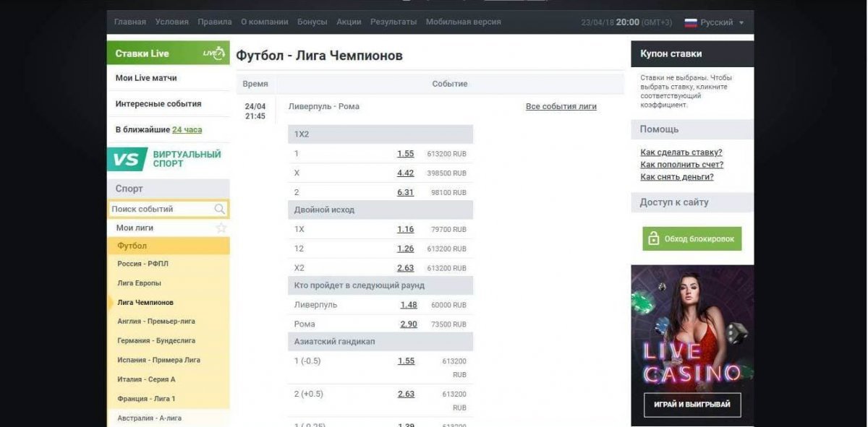Image resolution: width=868 pixels, height=427 pixels.
Task: Pick odds 2.63 for handicap 2 (+0.5)
Action: [407, 394]
